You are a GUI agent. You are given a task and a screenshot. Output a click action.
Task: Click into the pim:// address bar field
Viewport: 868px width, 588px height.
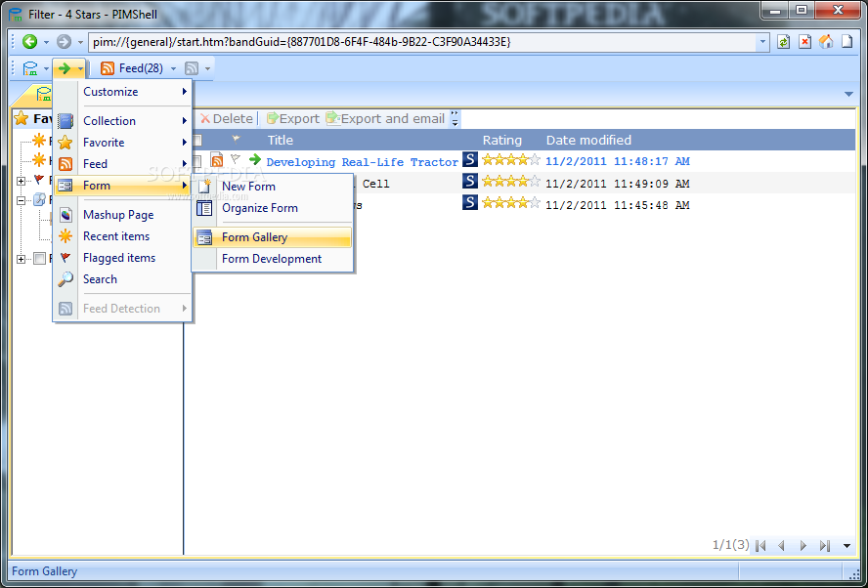tap(422, 42)
